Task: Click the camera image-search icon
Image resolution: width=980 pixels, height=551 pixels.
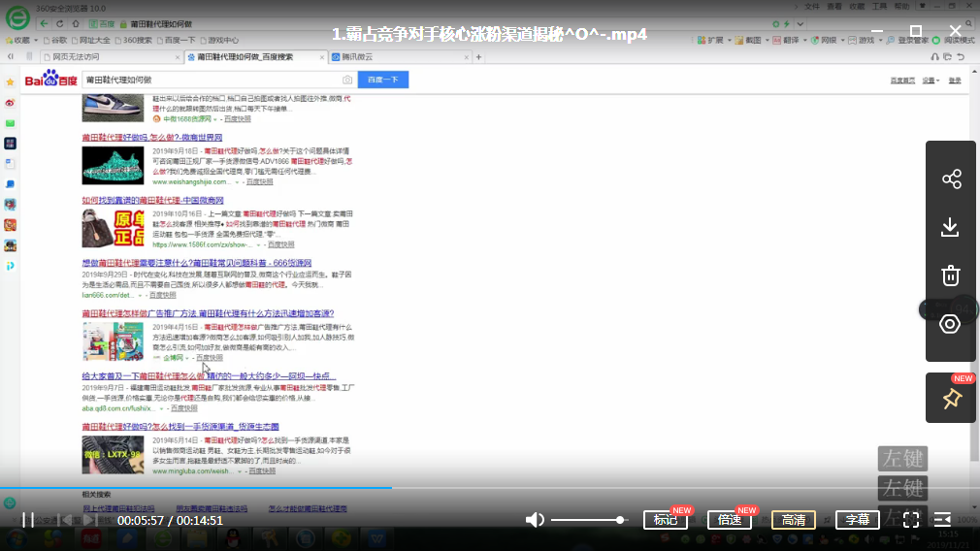Action: click(347, 80)
